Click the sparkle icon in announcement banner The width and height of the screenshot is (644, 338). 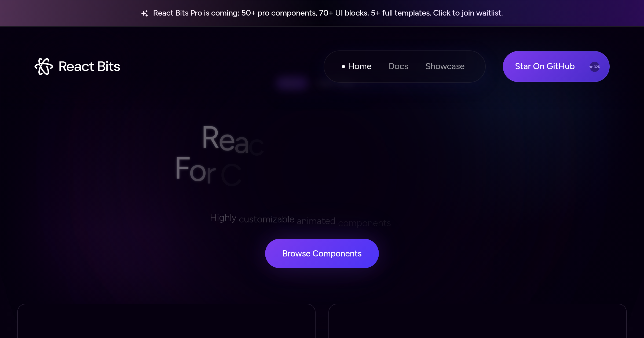point(145,13)
